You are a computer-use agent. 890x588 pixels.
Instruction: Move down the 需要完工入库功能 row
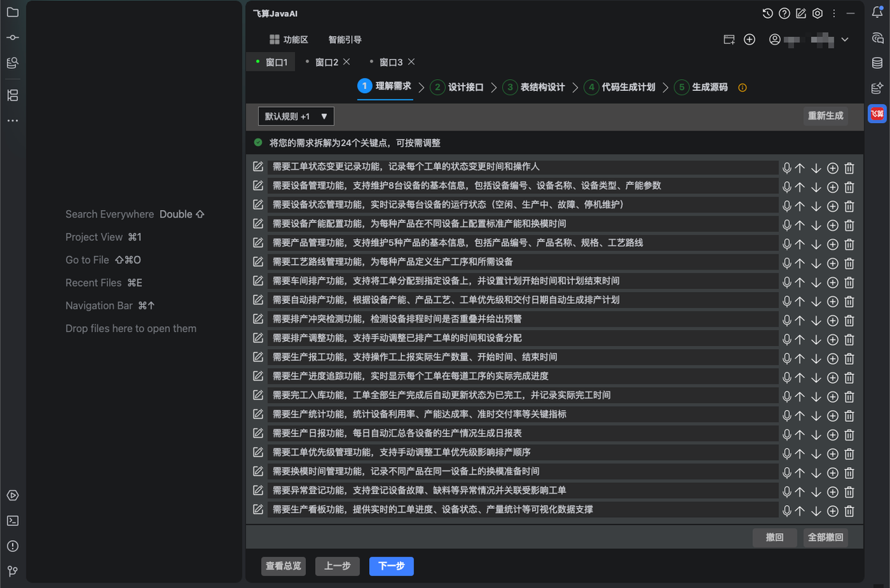click(x=816, y=396)
